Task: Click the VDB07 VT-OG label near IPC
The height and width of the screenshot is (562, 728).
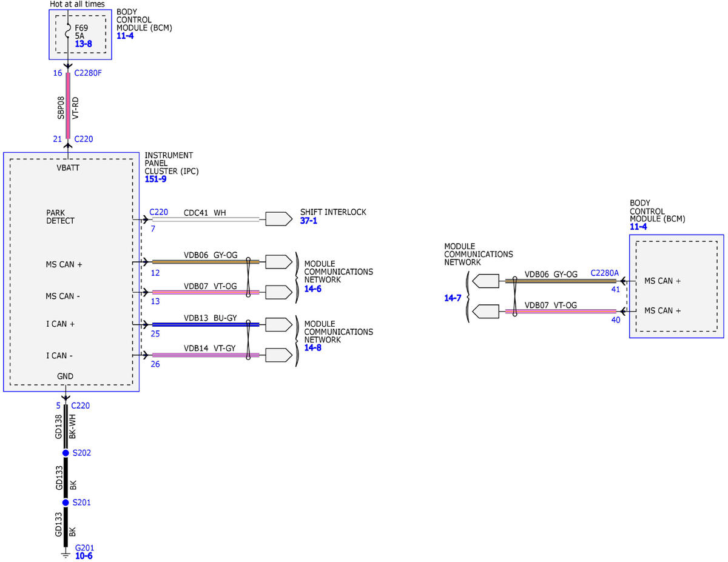Action: [211, 286]
